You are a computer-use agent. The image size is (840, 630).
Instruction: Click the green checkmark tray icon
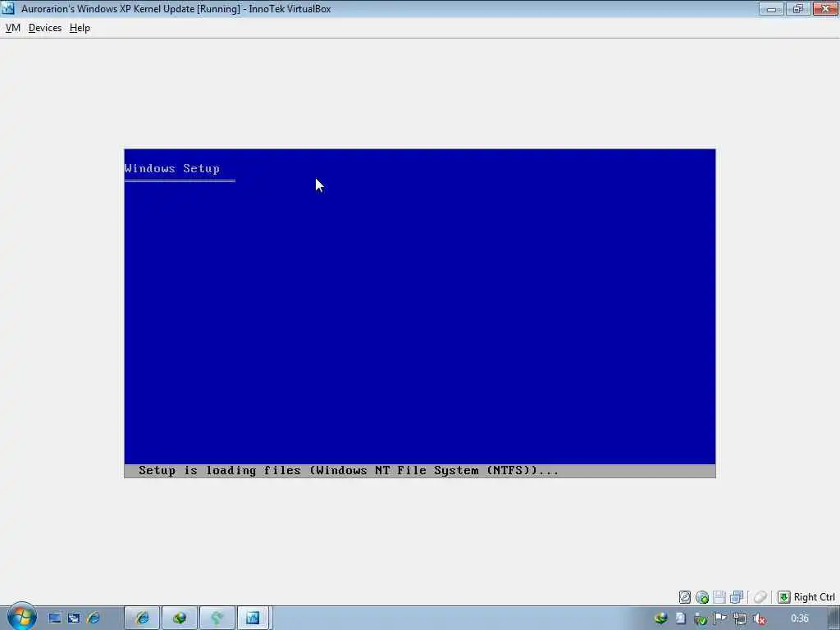point(701,619)
